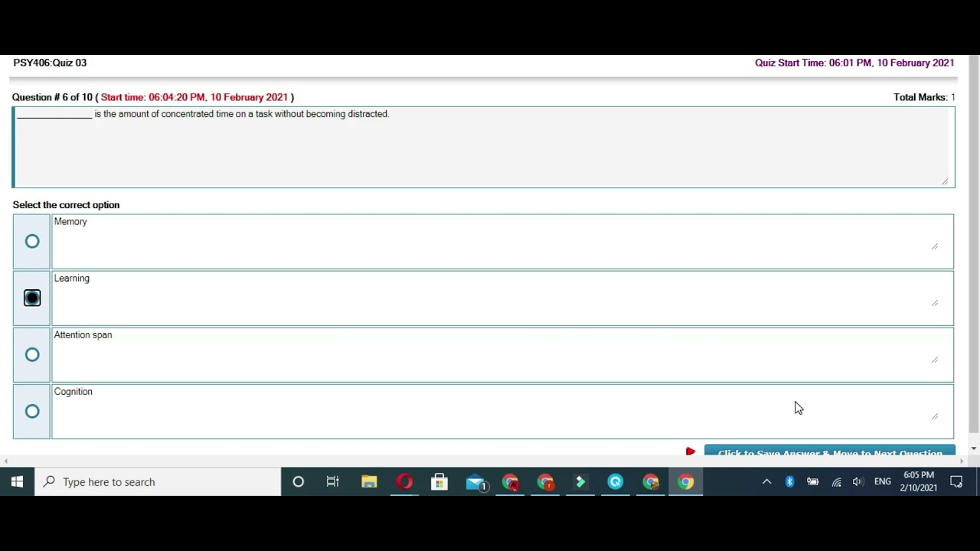This screenshot has height=551, width=980.
Task: Open Task View on the taskbar
Action: pyautogui.click(x=333, y=482)
